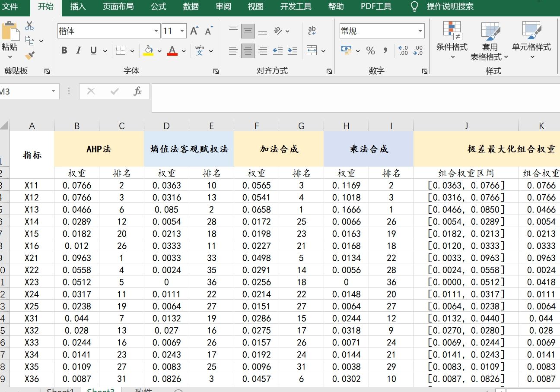Click the Paste clipboard icon

pos(10,32)
